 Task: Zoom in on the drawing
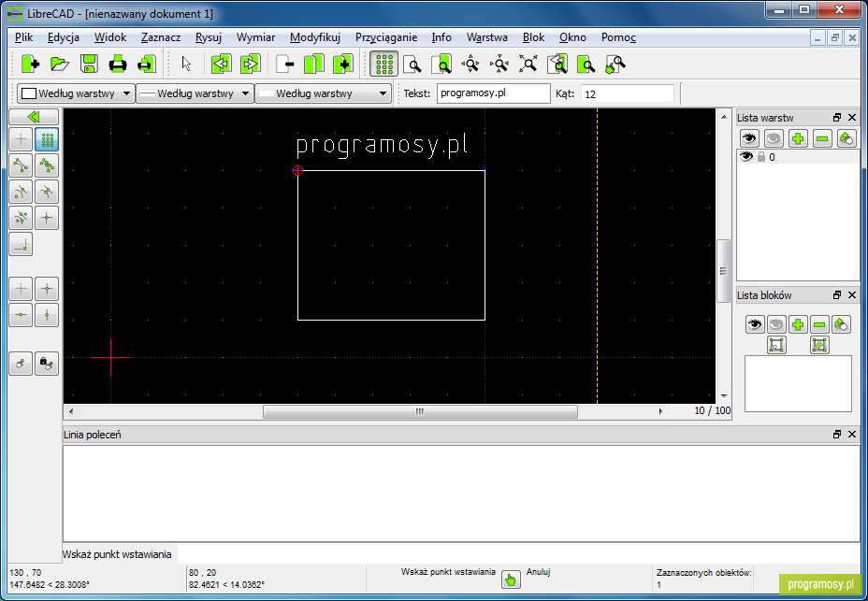(x=470, y=64)
